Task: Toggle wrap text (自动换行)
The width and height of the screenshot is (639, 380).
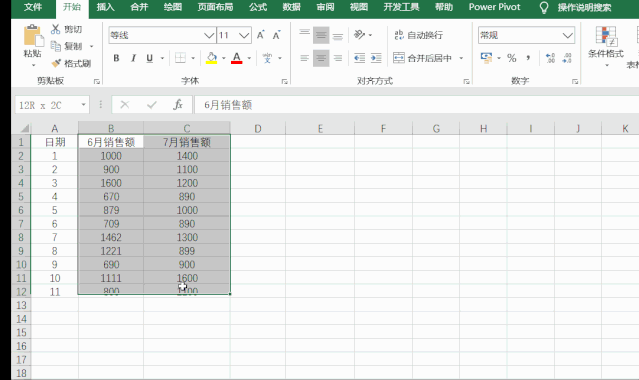Action: pos(419,35)
